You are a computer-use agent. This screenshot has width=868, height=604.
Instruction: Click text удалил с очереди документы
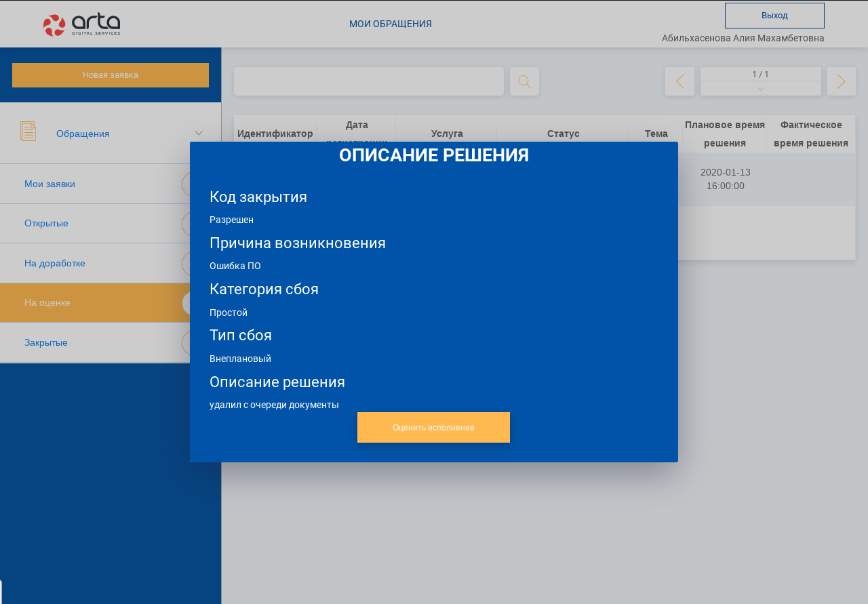click(274, 405)
